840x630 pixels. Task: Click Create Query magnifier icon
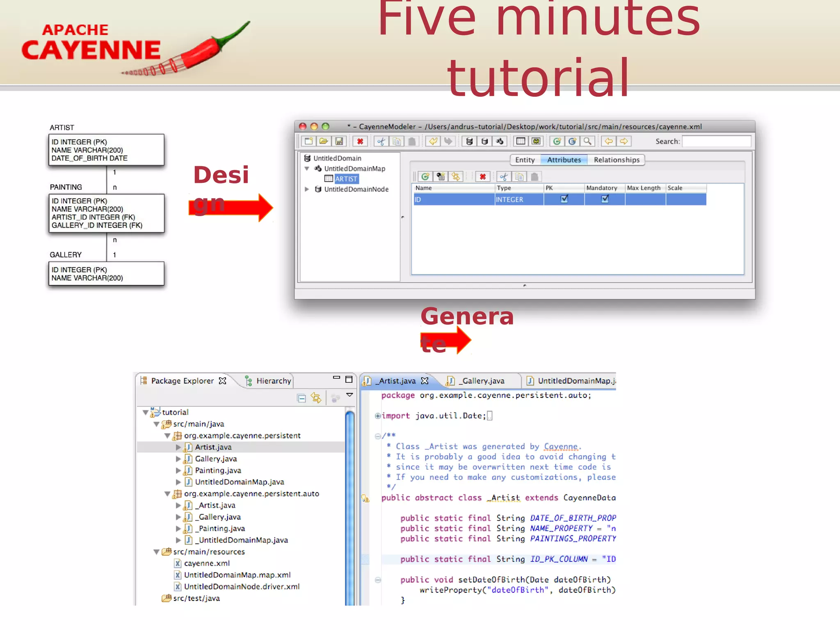587,142
